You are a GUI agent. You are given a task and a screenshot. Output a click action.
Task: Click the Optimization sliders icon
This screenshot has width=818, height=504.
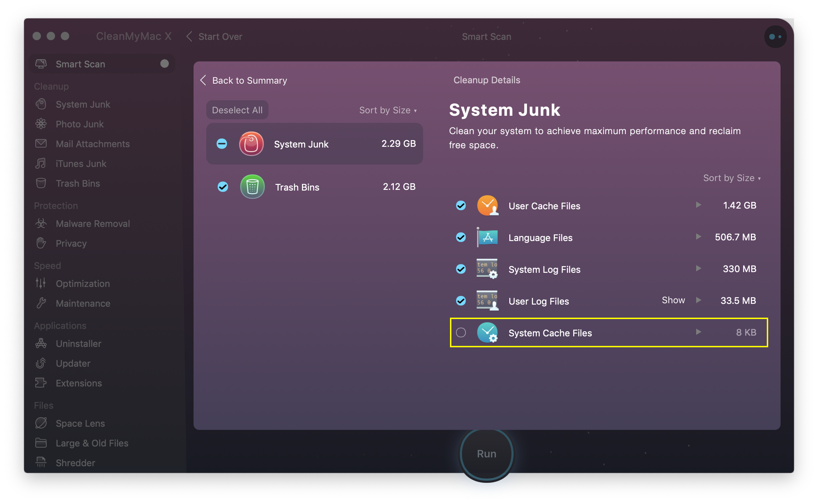coord(41,283)
